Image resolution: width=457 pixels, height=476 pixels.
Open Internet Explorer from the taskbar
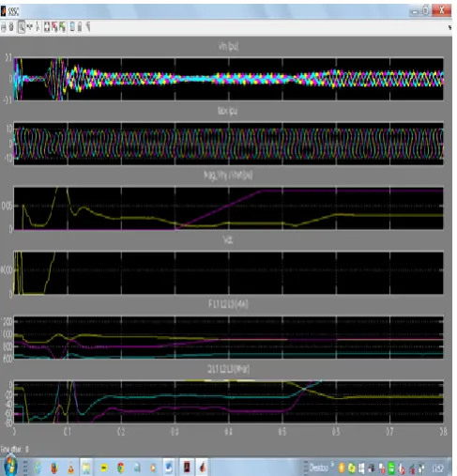coord(38,468)
